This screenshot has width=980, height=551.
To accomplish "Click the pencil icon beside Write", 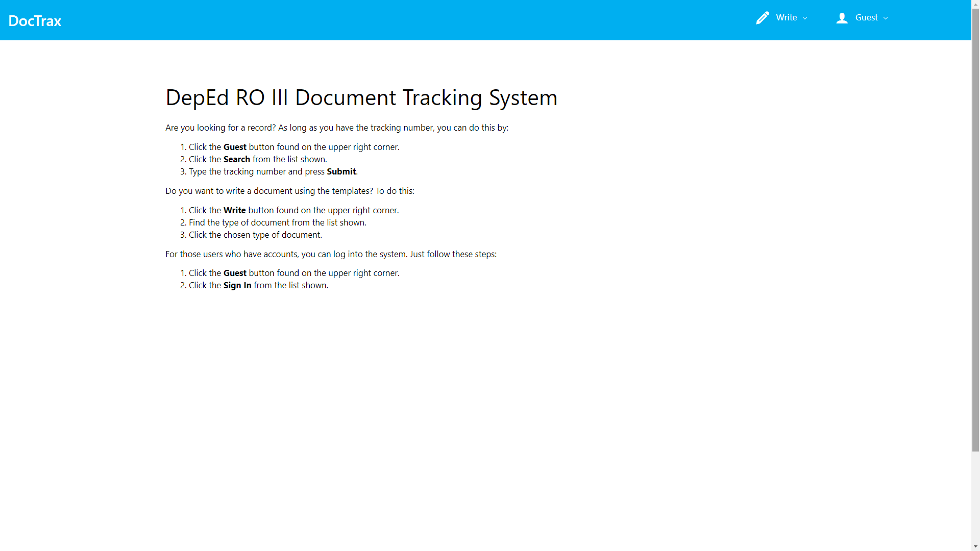I will (x=762, y=18).
